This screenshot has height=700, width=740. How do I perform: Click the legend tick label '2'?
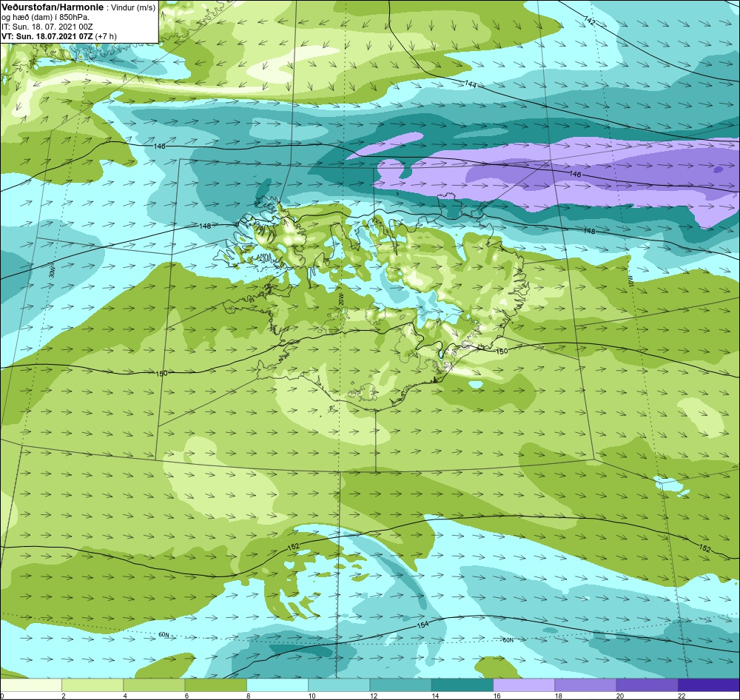[63, 696]
